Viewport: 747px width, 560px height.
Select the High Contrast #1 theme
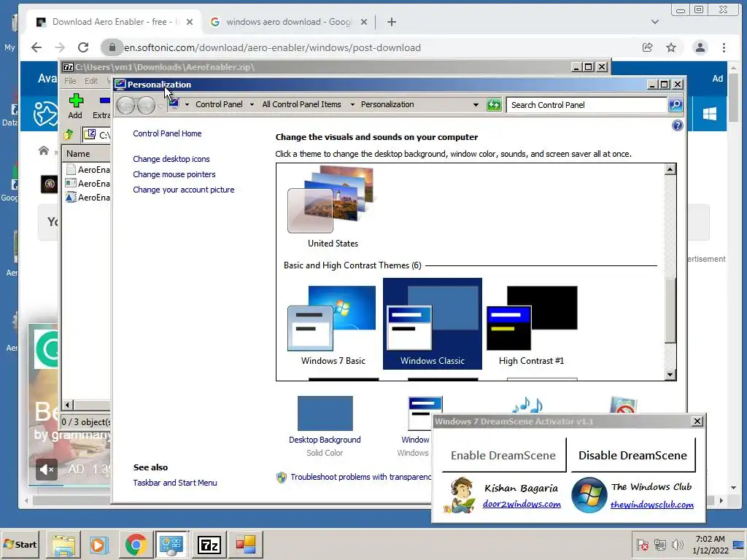pyautogui.click(x=532, y=324)
